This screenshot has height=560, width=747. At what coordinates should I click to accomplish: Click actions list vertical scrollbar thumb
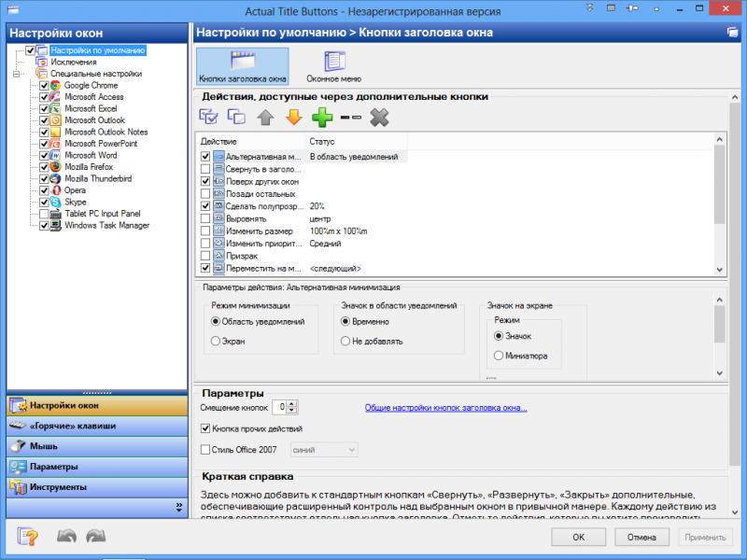tap(719, 184)
